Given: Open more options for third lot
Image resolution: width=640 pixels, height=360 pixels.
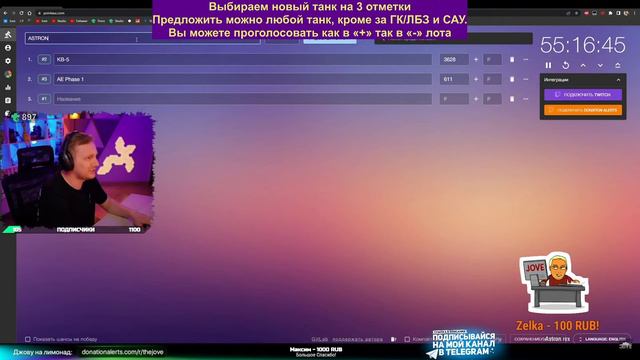Looking at the screenshot, I should click(x=526, y=99).
